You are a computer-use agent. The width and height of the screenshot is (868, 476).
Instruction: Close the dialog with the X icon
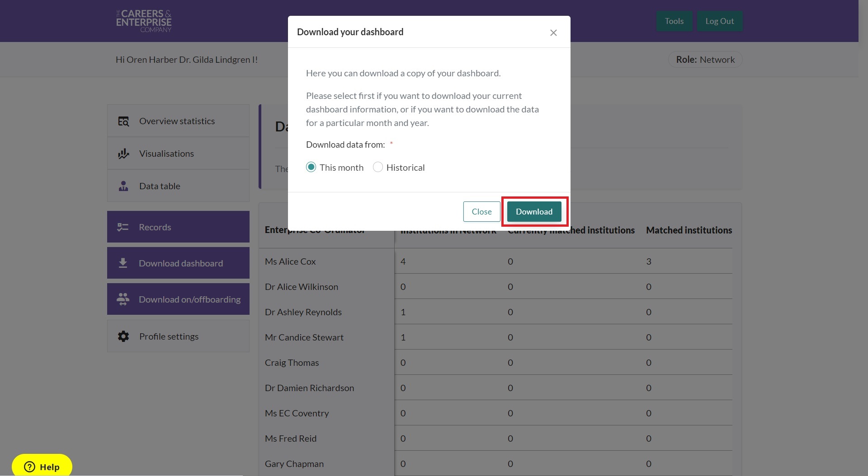(553, 33)
